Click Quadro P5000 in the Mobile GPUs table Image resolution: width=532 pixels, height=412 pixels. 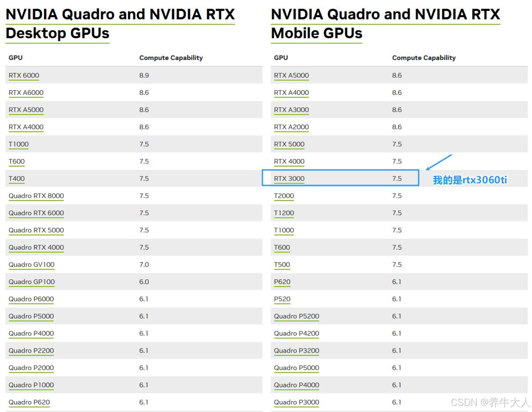tap(297, 367)
